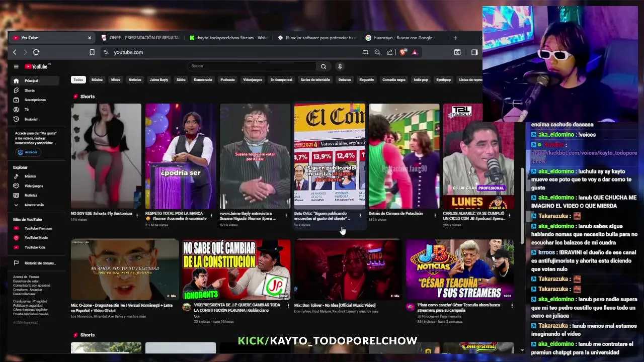Start voice search with microphone
Screen dimensions: 644x362
point(340,66)
